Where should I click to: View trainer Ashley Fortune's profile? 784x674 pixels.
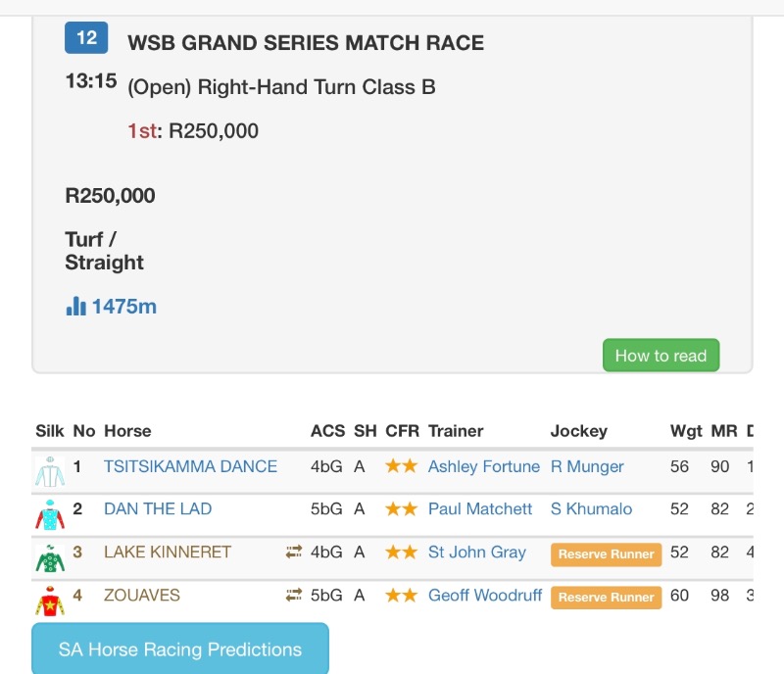[483, 466]
